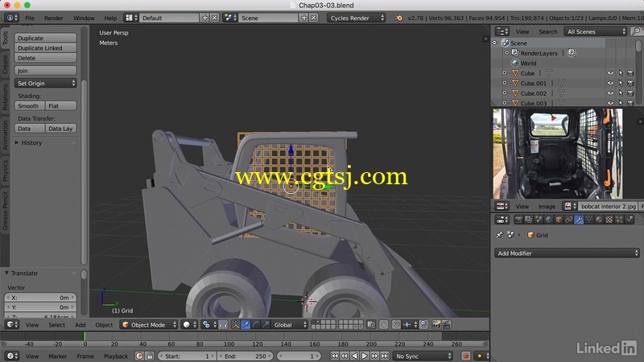Open the Modifiers tab wrench icon
This screenshot has width=644, height=362.
point(579,220)
